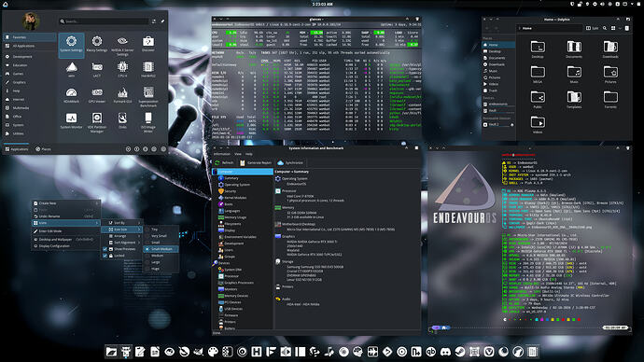Open the Icon Size submenu entry
Screen dimensions: 644x362
[x=121, y=230]
